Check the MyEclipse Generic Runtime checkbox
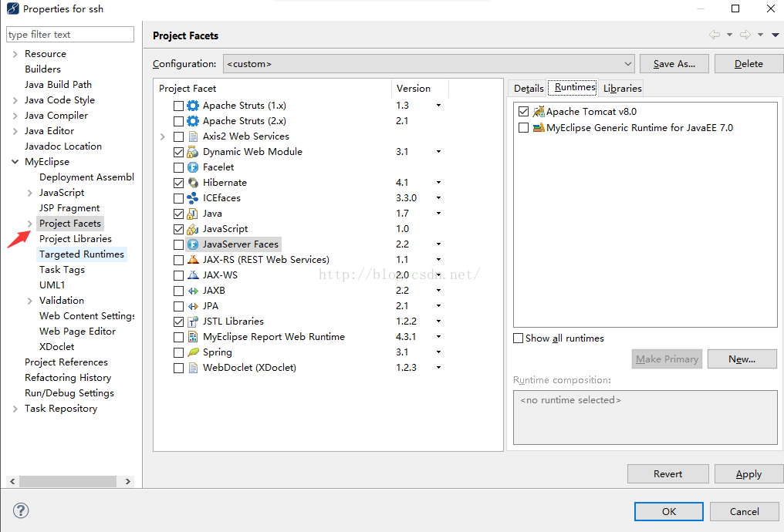The image size is (784, 532). (523, 128)
